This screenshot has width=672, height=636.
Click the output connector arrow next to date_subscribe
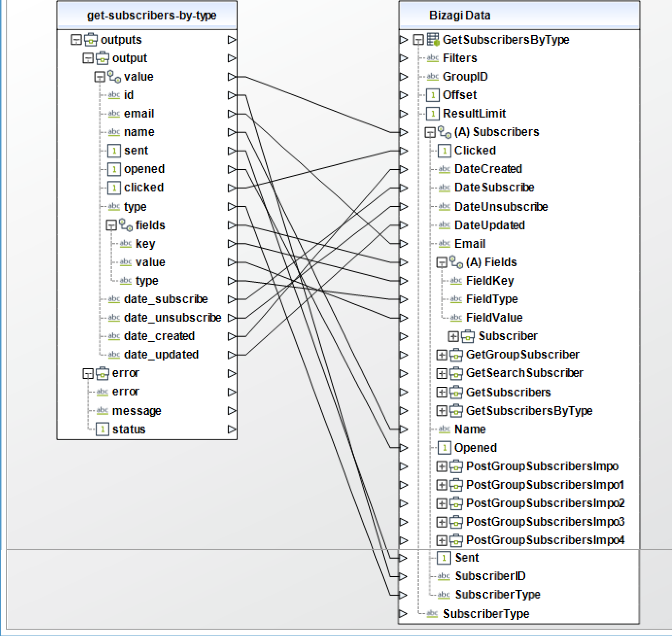tap(232, 299)
